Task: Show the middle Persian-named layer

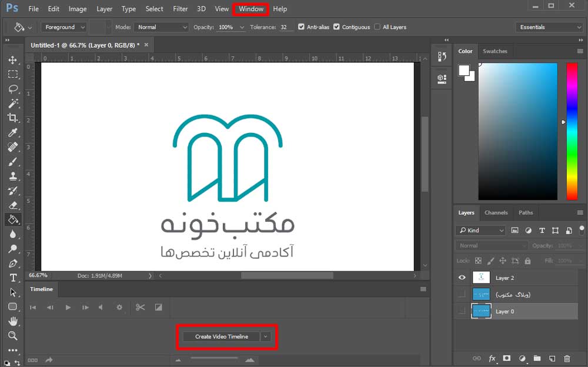Action: [x=462, y=294]
